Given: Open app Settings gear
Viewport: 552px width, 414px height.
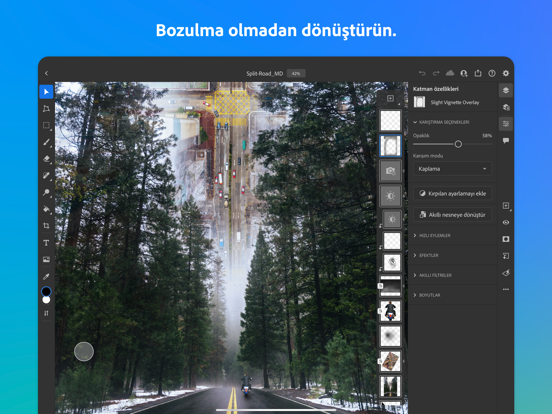Looking at the screenshot, I should pyautogui.click(x=506, y=73).
